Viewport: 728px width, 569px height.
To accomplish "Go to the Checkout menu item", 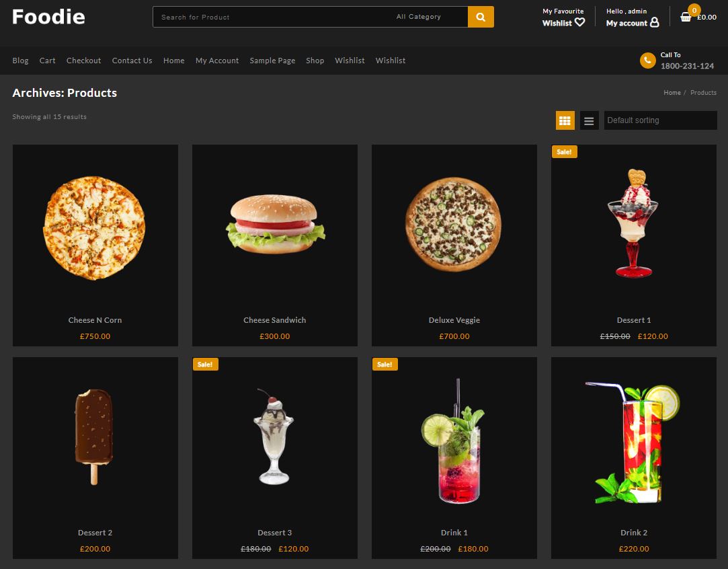I will pos(83,61).
